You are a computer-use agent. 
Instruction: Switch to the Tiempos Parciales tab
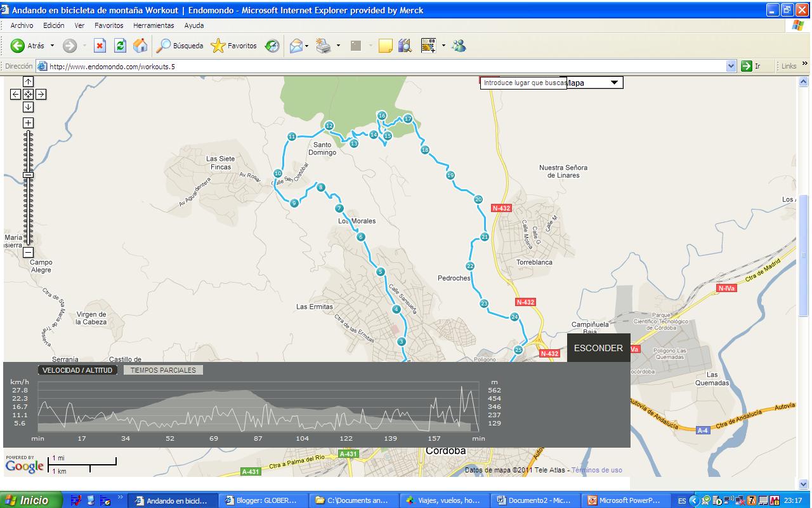[163, 370]
